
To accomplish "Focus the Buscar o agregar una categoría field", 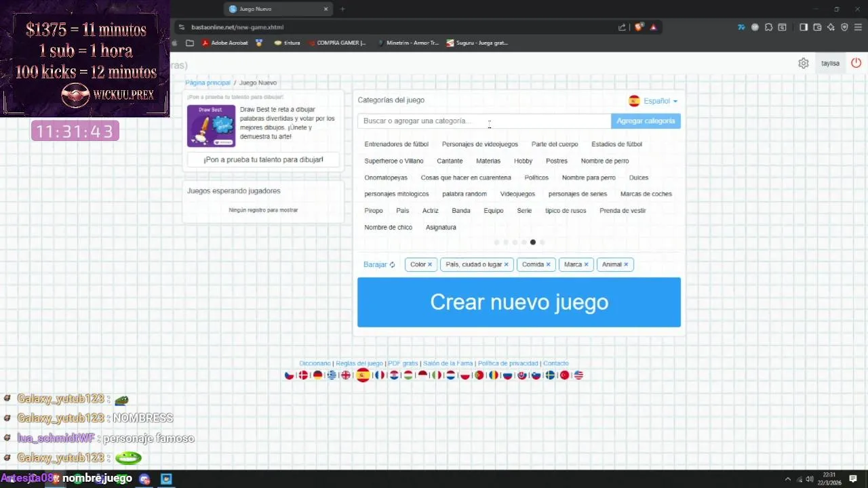I will click(x=484, y=121).
